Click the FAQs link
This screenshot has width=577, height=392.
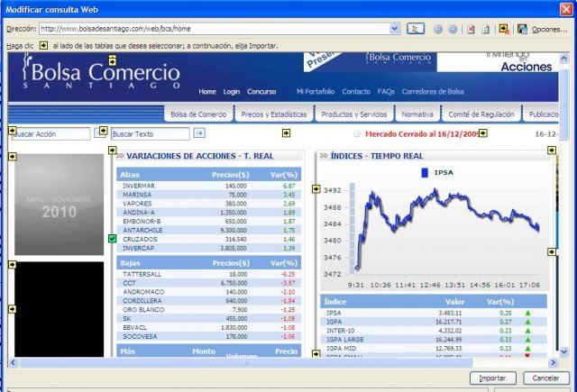[x=386, y=91]
